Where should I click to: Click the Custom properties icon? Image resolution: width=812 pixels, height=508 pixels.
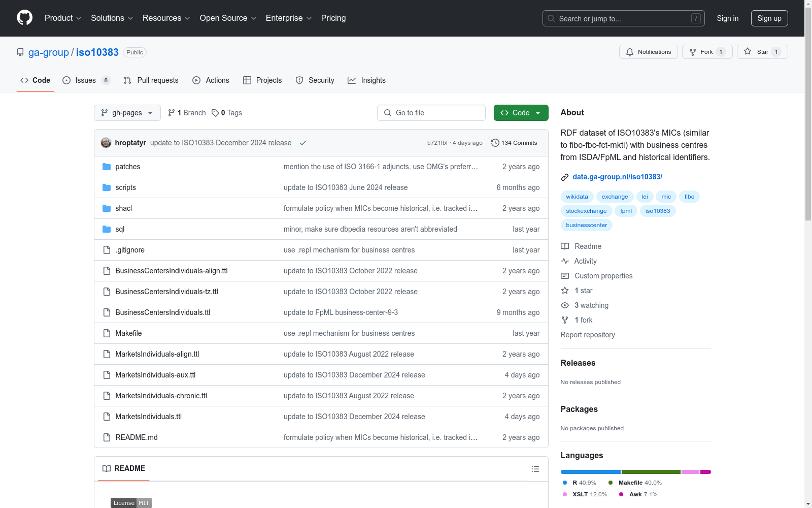(x=565, y=276)
